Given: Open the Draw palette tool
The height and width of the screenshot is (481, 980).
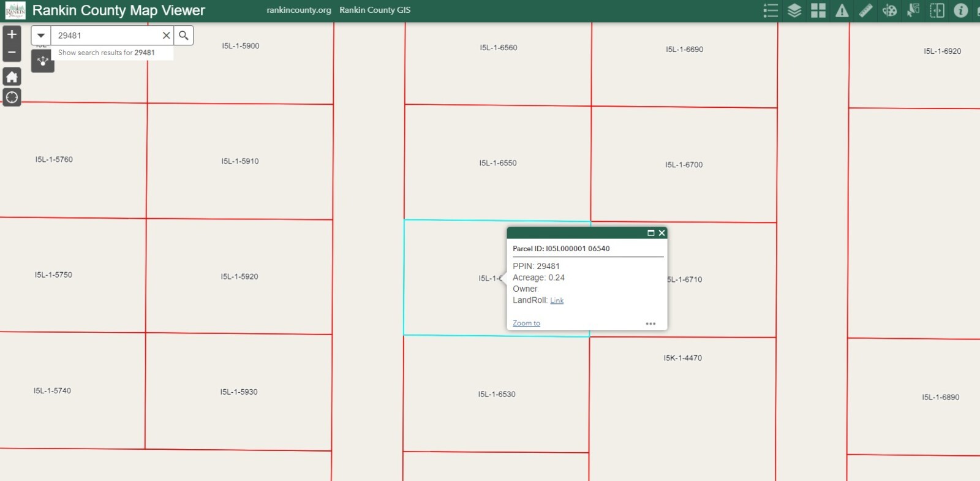Looking at the screenshot, I should [889, 10].
